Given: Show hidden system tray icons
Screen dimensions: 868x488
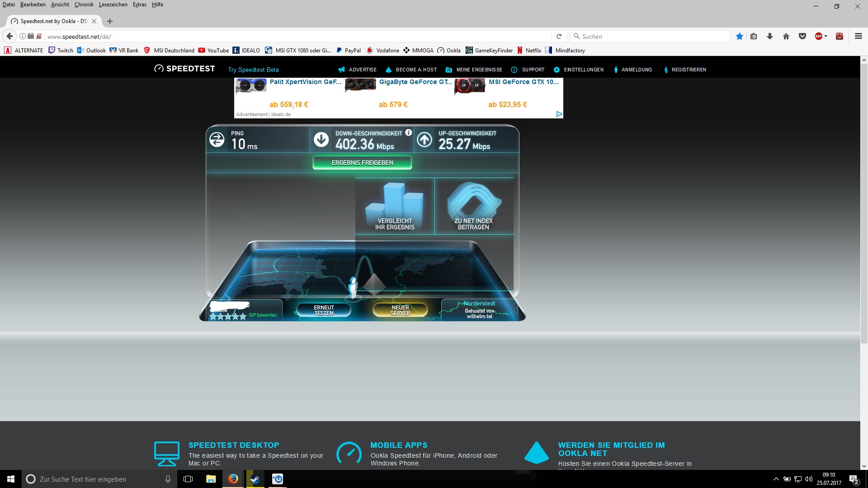Looking at the screenshot, I should (776, 479).
